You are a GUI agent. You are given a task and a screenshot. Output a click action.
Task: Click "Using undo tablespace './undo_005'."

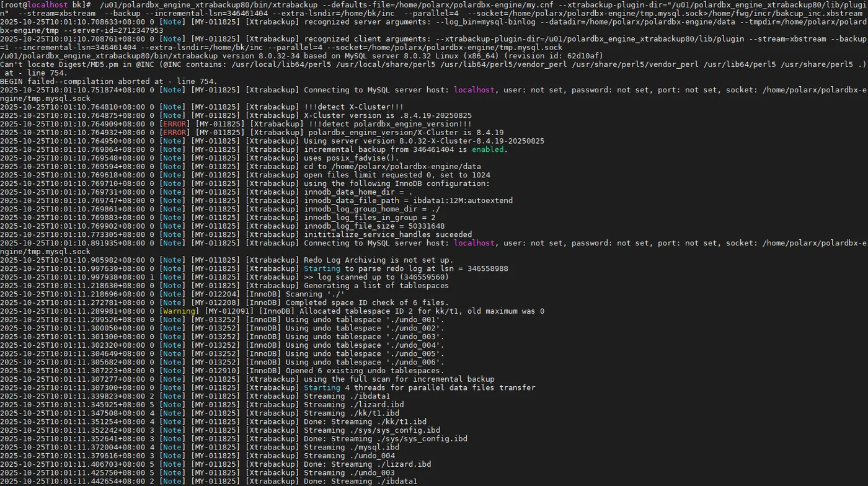click(365, 354)
